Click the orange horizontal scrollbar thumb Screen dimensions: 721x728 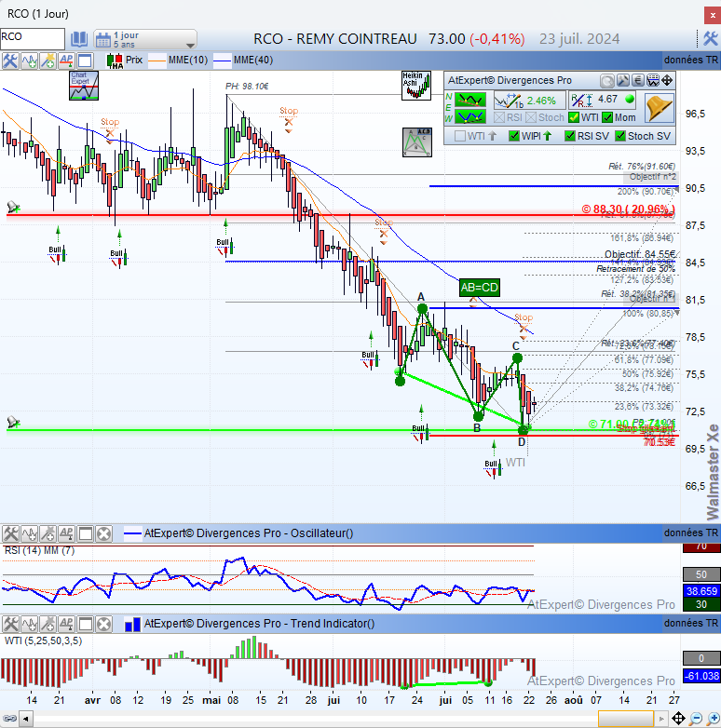[626, 720]
